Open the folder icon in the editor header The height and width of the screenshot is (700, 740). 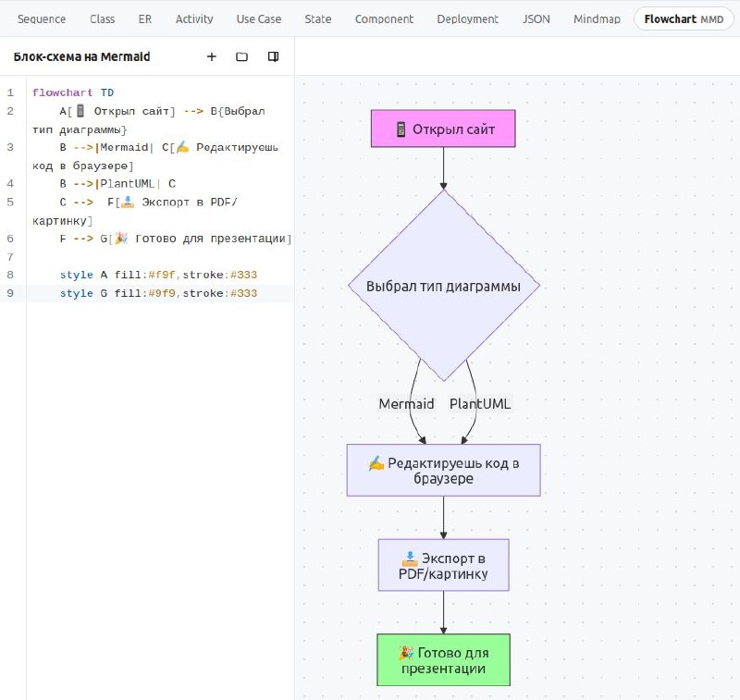point(241,56)
